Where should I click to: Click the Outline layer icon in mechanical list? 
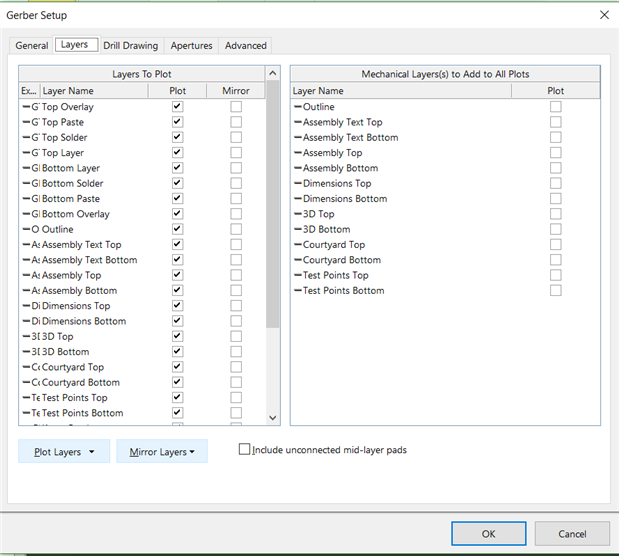[297, 107]
